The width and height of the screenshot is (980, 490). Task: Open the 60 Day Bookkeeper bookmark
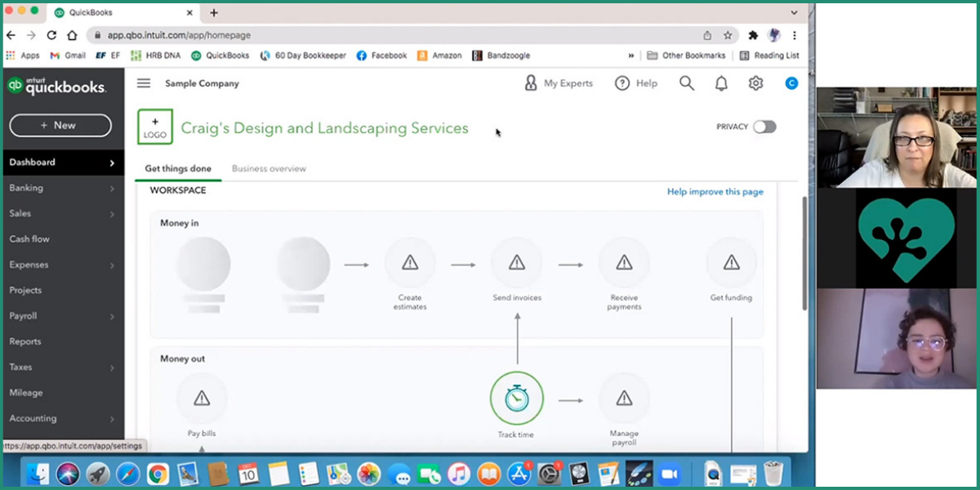click(x=303, y=56)
